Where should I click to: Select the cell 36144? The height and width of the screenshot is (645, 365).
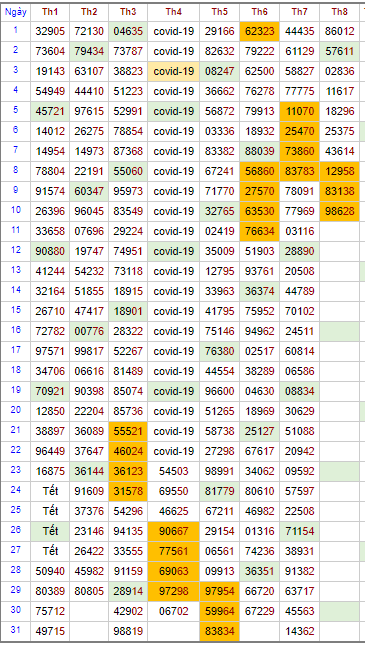tap(89, 470)
